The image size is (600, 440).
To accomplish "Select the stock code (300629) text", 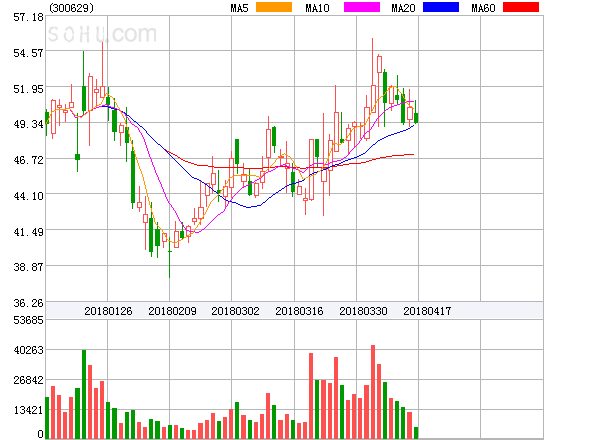I will 71,8.
